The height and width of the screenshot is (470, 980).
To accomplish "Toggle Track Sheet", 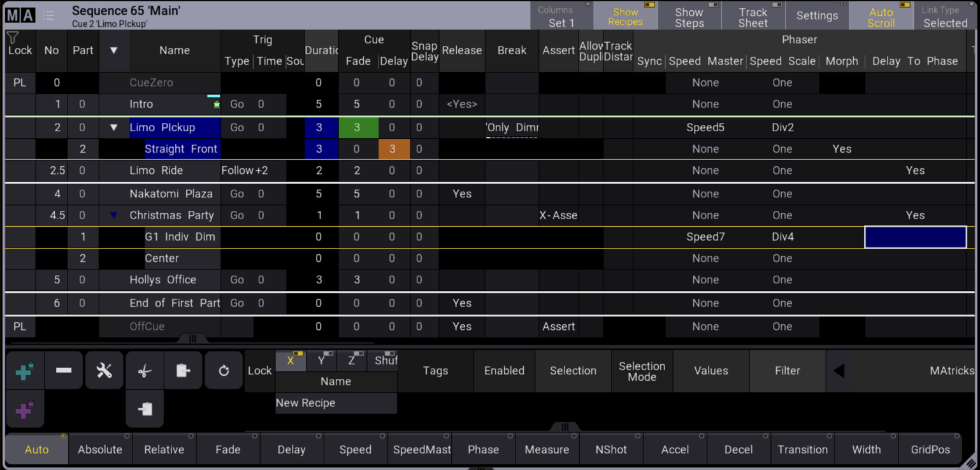I will tap(753, 16).
